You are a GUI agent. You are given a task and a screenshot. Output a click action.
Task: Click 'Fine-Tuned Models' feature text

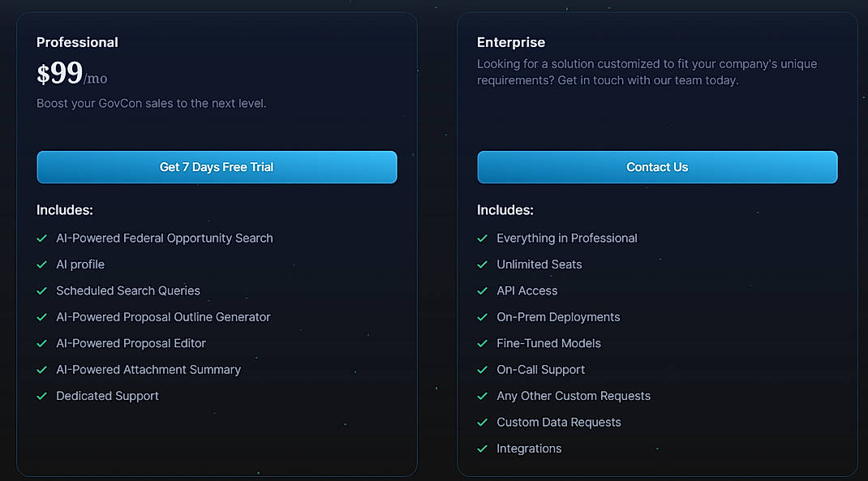548,343
